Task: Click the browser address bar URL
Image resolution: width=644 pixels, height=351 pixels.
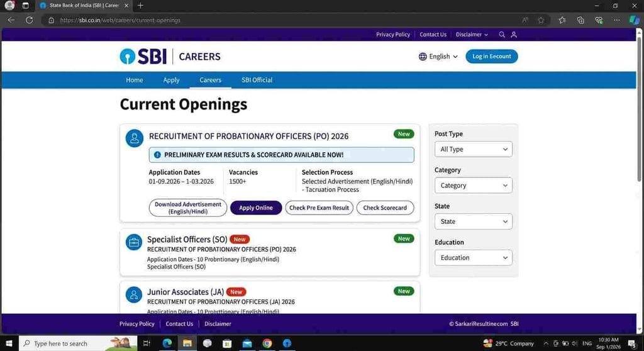Action: [x=120, y=20]
